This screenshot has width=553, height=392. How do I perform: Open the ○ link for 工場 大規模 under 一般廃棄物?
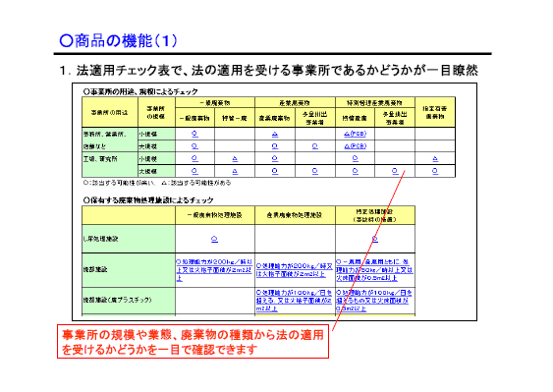click(194, 171)
